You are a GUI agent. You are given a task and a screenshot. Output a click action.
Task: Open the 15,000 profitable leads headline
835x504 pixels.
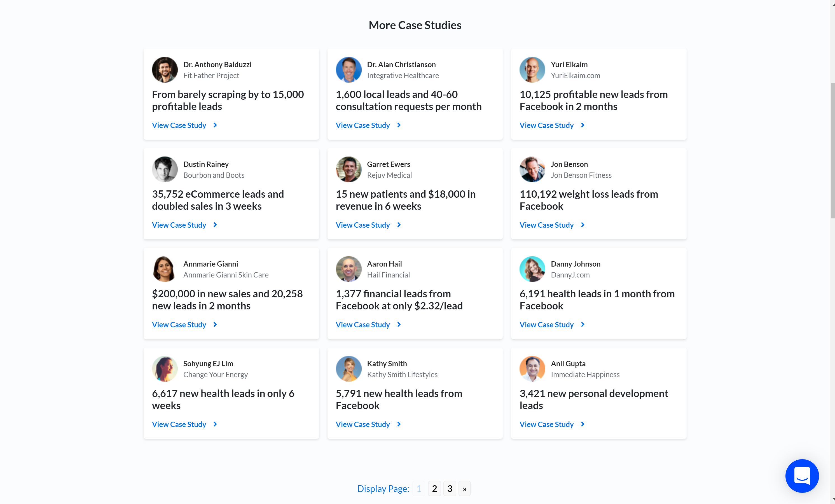228,100
